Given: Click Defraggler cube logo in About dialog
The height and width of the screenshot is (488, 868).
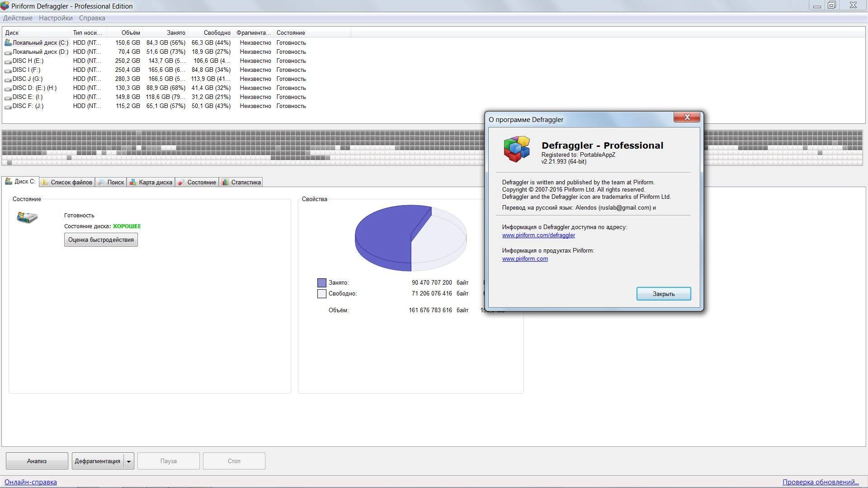Looking at the screenshot, I should (517, 149).
